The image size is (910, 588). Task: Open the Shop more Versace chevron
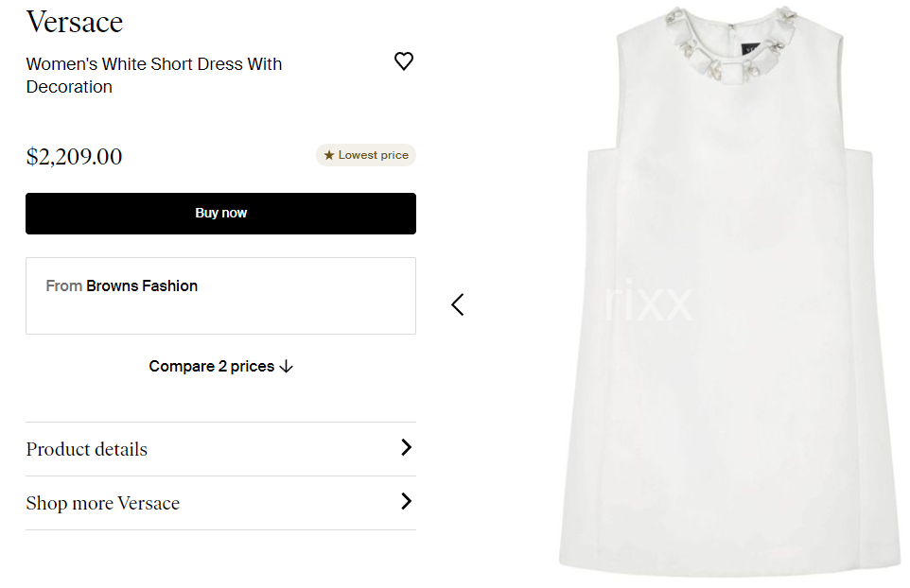coord(406,501)
